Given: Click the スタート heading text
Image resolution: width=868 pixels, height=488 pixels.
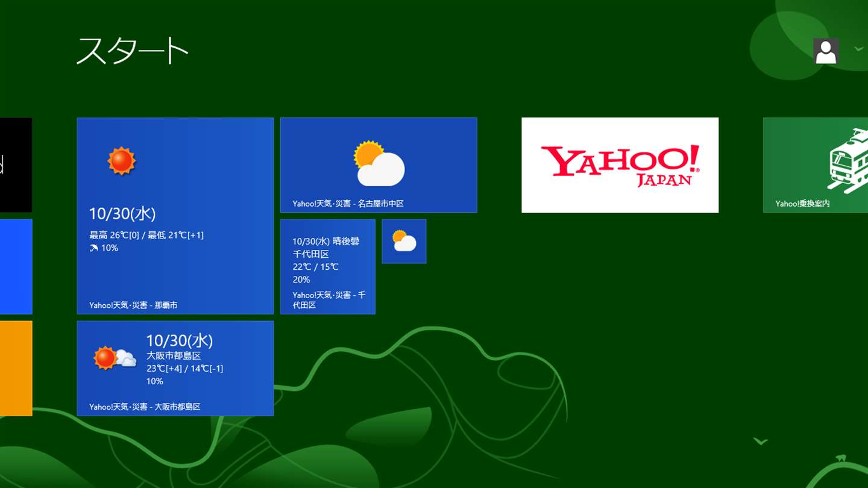Looking at the screenshot, I should [133, 51].
